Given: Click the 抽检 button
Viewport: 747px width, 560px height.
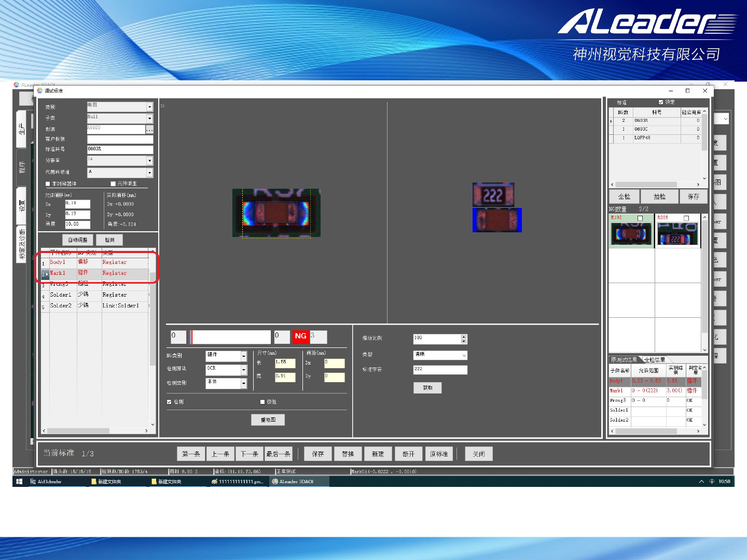Looking at the screenshot, I should [x=659, y=197].
